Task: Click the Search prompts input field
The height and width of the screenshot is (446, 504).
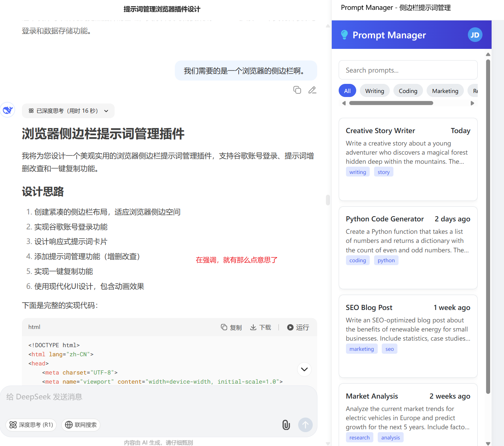Action: point(408,70)
